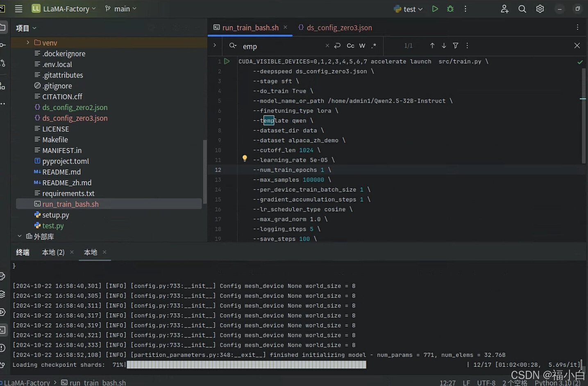Open the search results filter icon
The height and width of the screenshot is (386, 588).
click(455, 46)
